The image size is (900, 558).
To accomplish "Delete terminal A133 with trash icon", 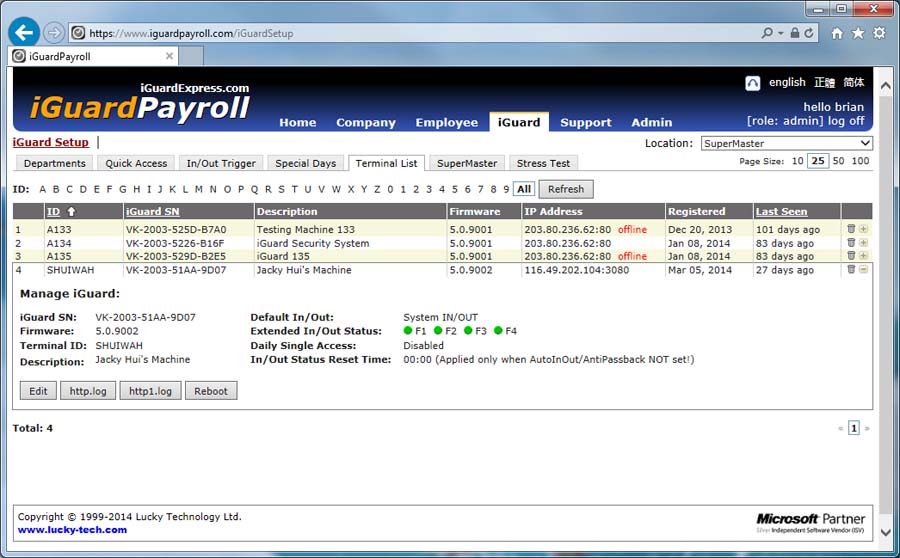I will tap(851, 228).
